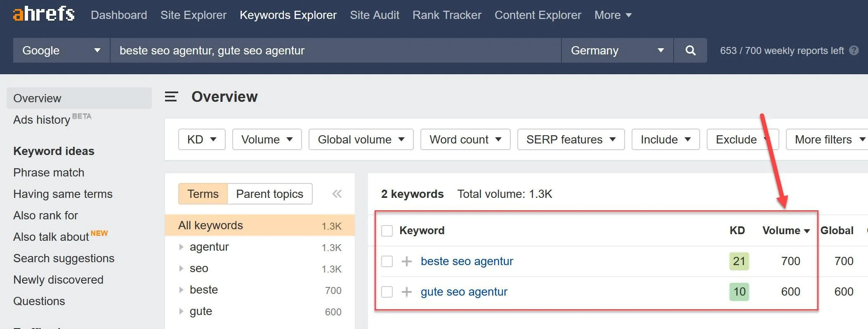
Task: Open Site Audit in top navigation
Action: pyautogui.click(x=375, y=15)
